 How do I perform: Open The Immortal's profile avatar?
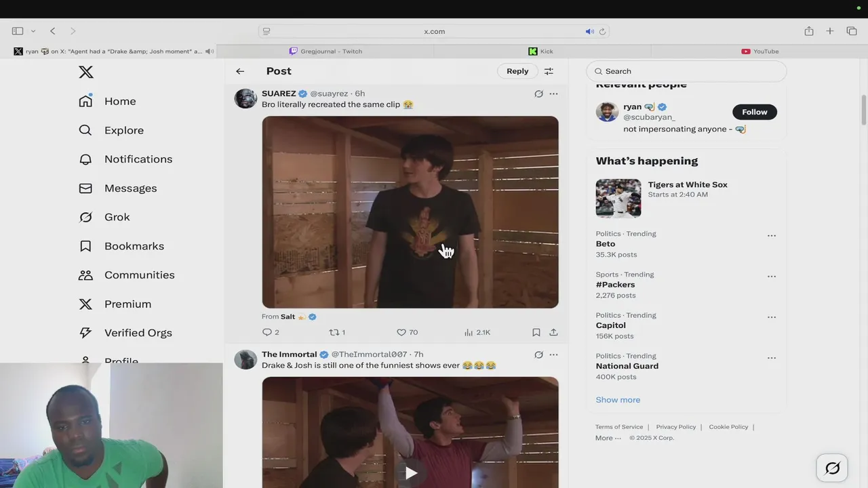tap(245, 359)
